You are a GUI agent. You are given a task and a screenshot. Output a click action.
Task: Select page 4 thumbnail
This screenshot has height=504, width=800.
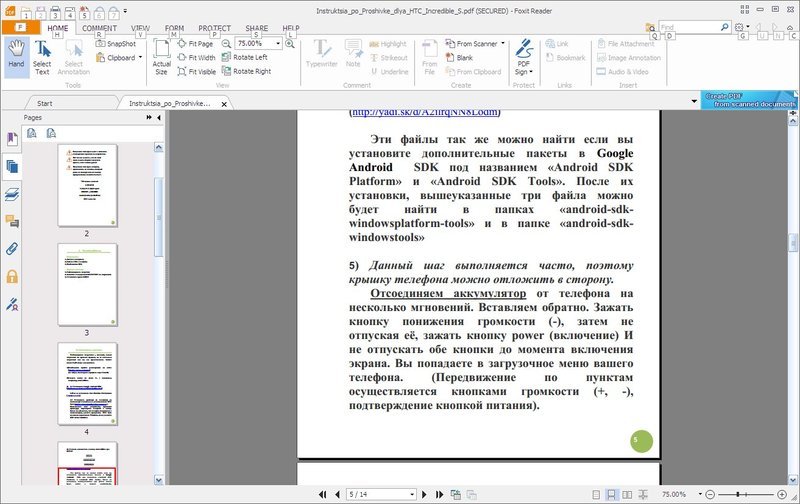coord(87,384)
